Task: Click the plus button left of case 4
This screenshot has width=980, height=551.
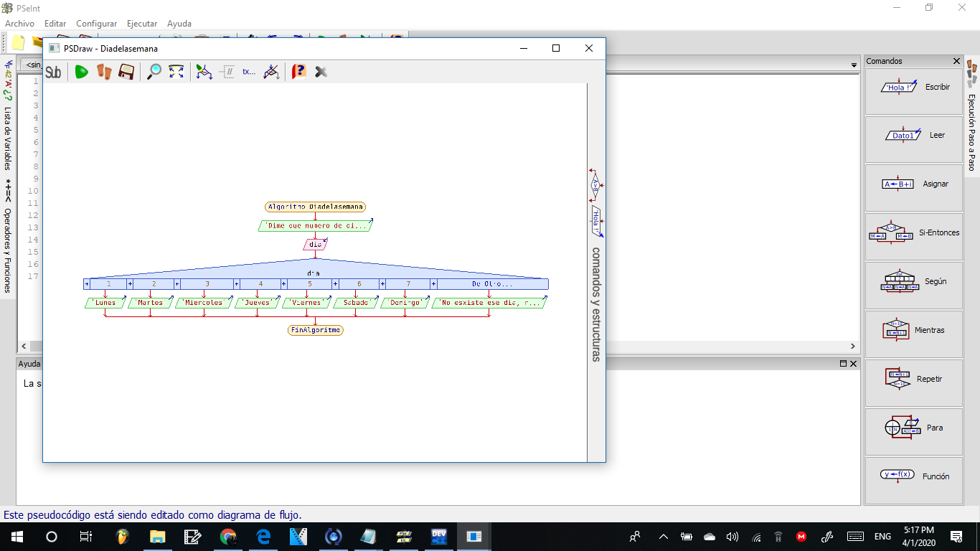Action: tap(237, 284)
